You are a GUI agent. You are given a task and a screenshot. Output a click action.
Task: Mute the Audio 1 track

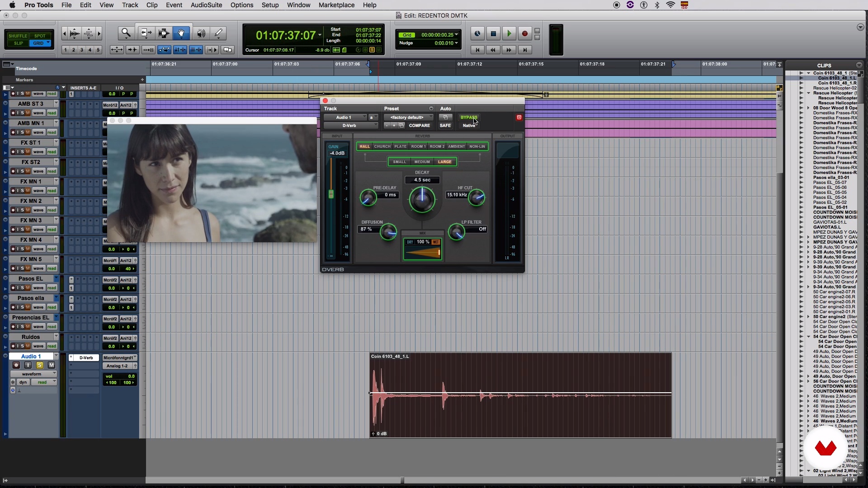(52, 365)
